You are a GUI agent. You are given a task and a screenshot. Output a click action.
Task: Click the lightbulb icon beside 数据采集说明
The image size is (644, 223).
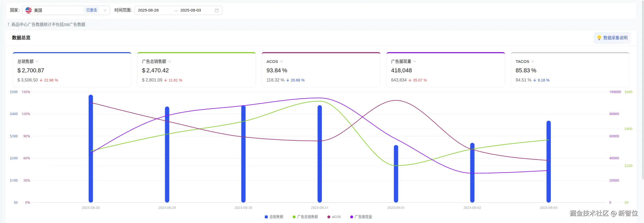599,38
